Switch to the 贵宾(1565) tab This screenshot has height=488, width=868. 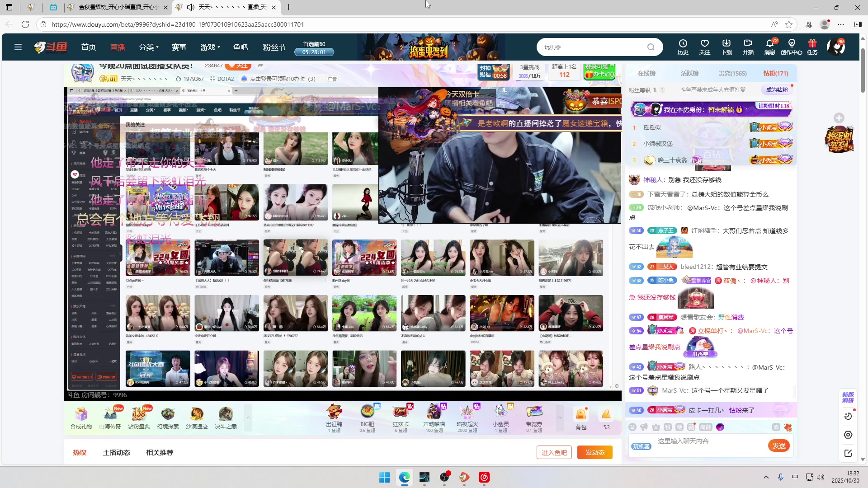pos(732,73)
